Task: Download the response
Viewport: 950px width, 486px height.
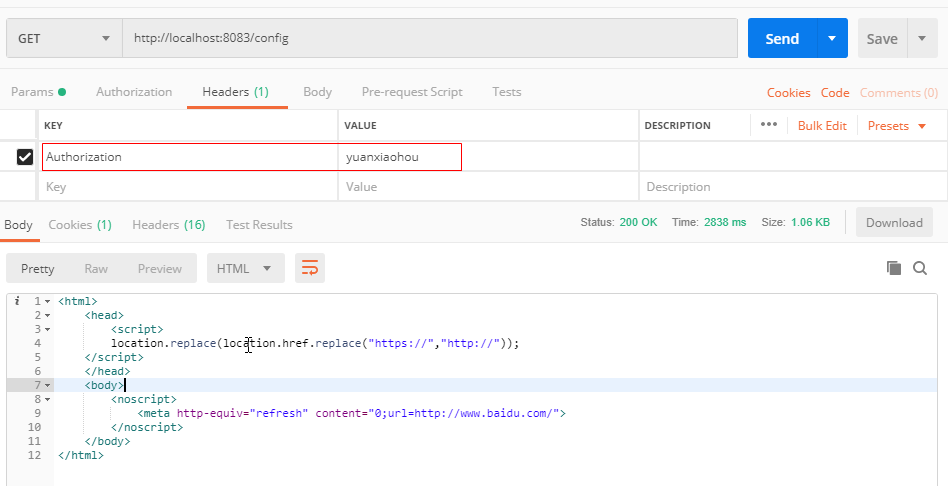Action: pyautogui.click(x=894, y=222)
